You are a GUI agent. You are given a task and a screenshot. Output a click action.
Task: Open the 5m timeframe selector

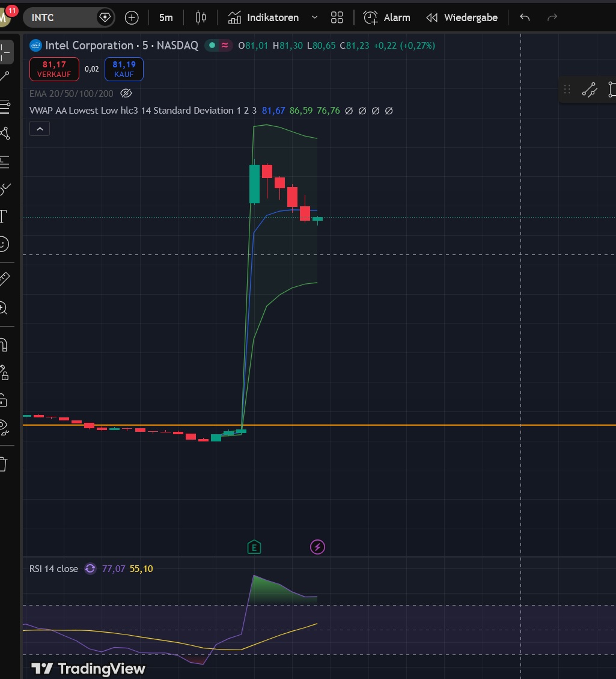[x=166, y=18]
